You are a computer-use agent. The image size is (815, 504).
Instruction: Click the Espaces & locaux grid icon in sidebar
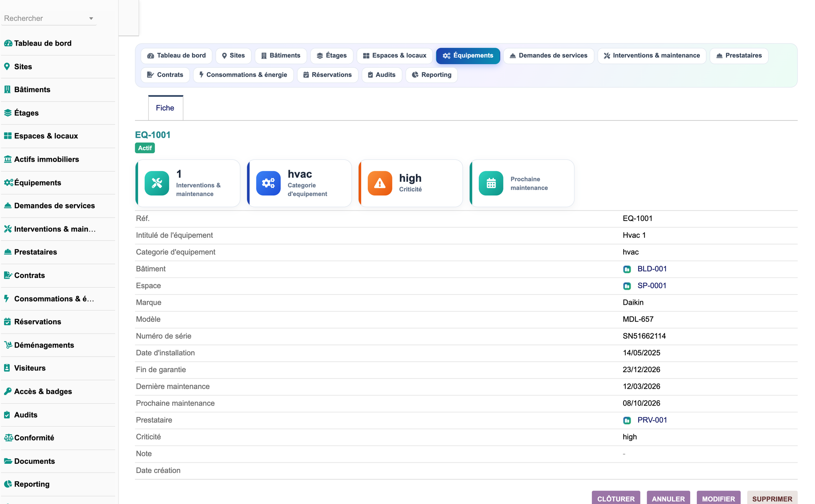(x=8, y=136)
